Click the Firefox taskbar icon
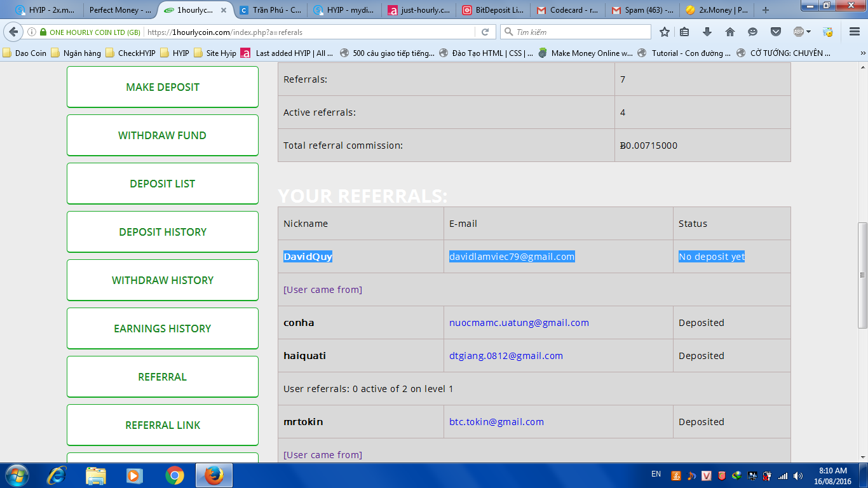Viewport: 868px width, 488px height. pyautogui.click(x=214, y=475)
